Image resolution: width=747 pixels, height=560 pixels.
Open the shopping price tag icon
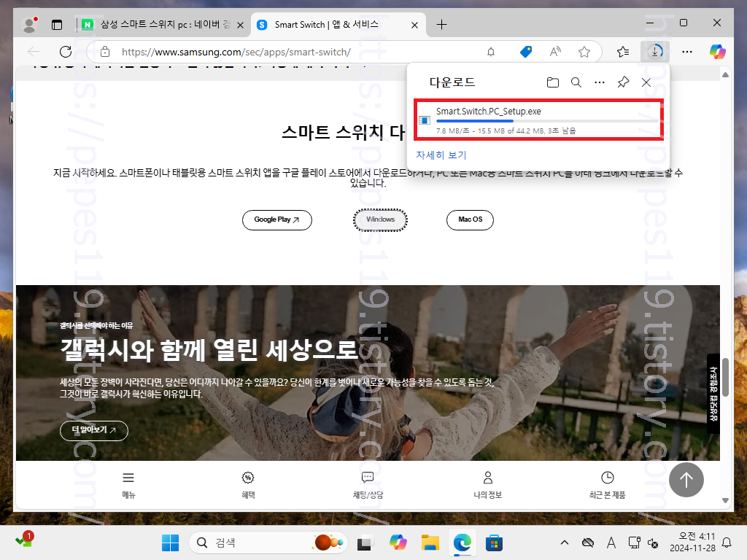pos(526,52)
